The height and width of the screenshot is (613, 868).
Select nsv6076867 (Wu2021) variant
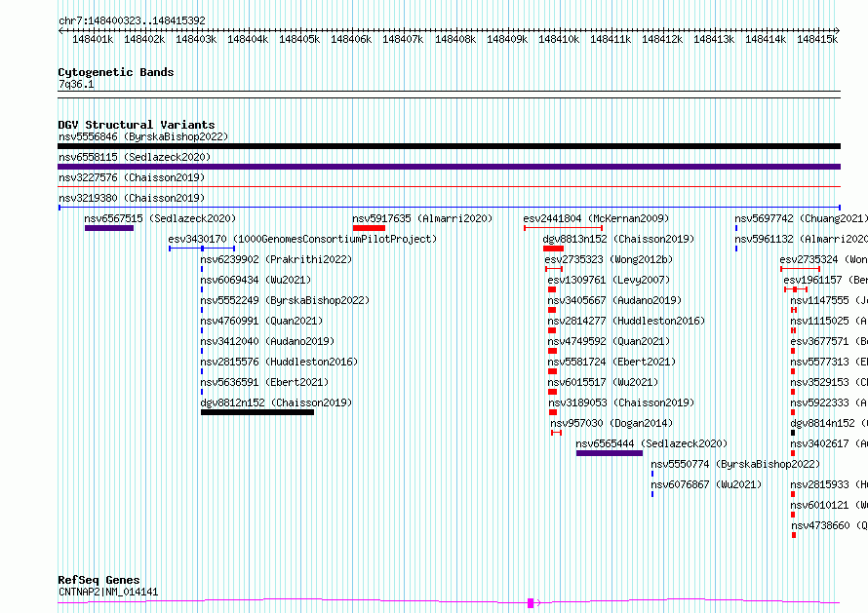click(x=706, y=484)
